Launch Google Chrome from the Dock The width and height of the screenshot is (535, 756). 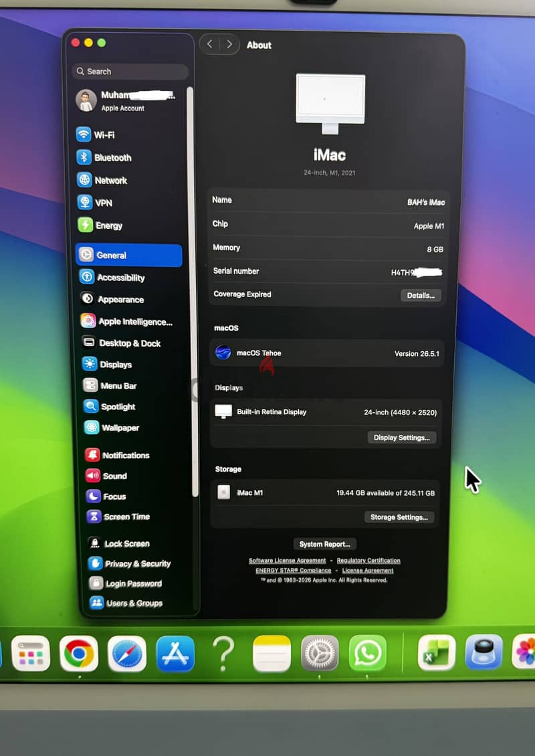click(79, 654)
